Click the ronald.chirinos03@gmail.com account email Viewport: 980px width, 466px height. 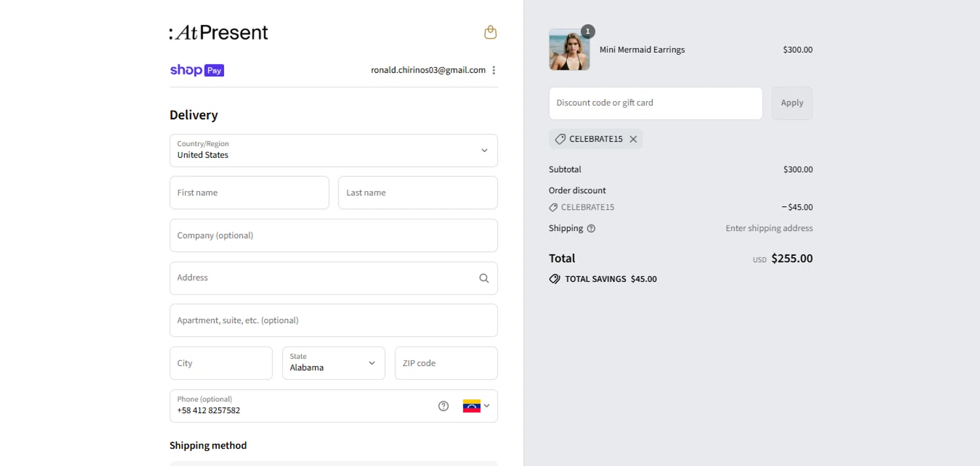[x=428, y=70]
